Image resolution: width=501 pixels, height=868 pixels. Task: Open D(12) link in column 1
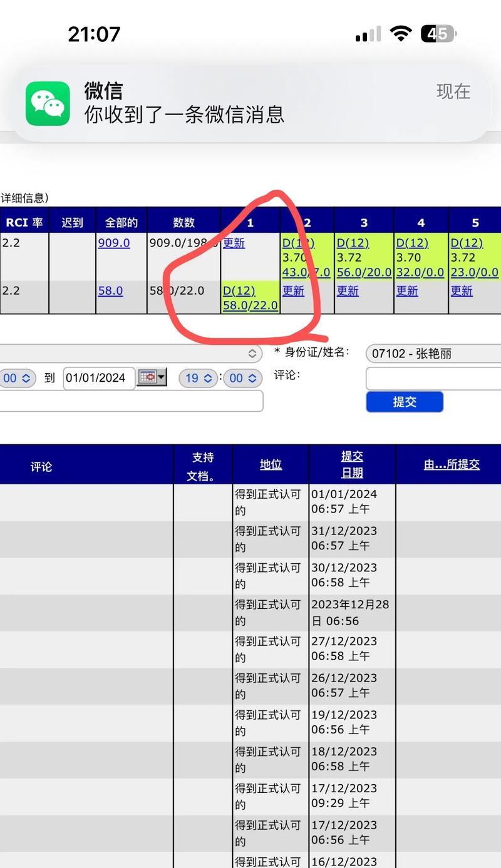239,291
